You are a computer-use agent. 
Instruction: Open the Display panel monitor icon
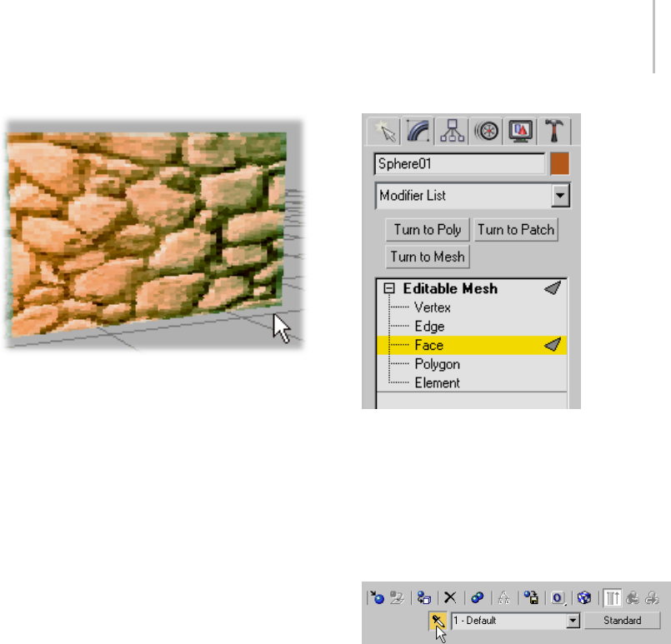520,131
